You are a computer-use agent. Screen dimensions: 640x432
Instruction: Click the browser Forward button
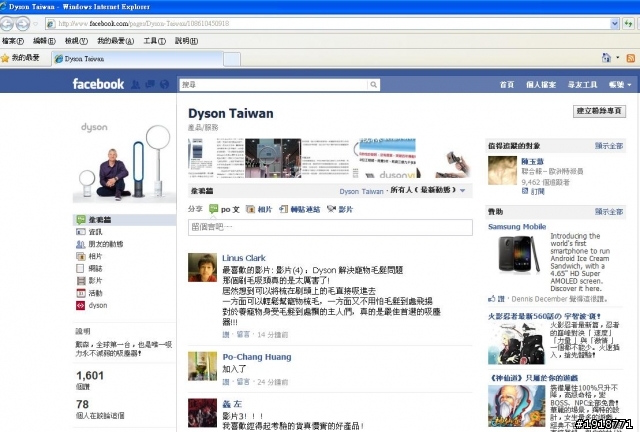(23, 24)
